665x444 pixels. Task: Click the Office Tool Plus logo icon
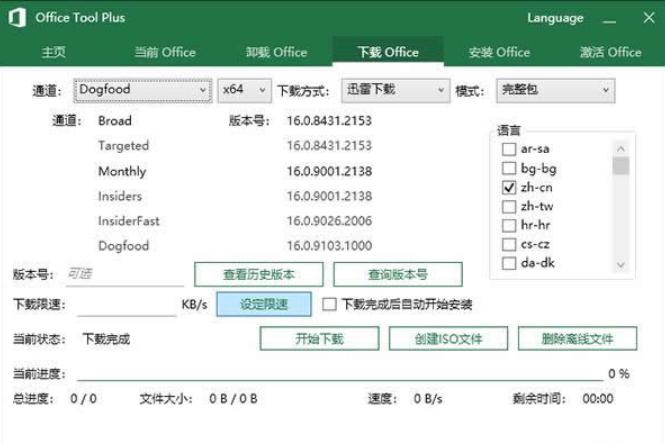point(17,18)
